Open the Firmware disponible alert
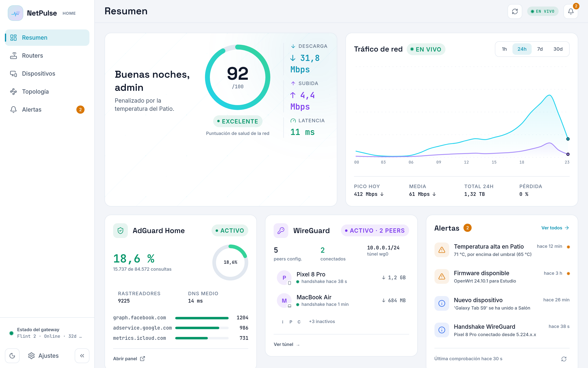This screenshot has width=588, height=368. tap(502, 276)
